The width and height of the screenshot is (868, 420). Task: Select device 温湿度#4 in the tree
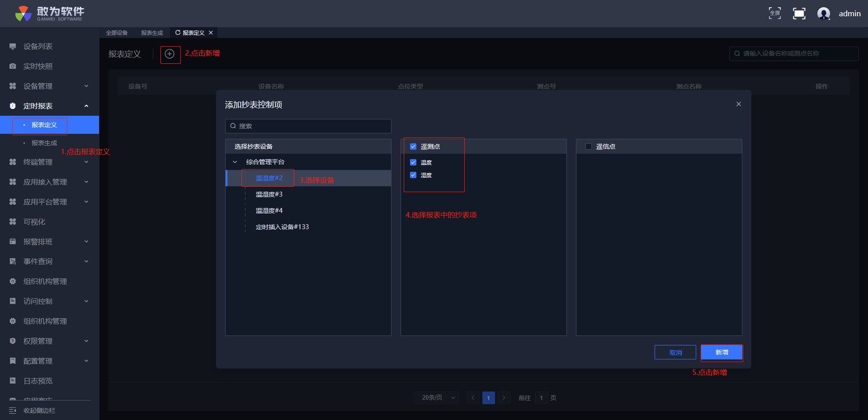click(269, 211)
